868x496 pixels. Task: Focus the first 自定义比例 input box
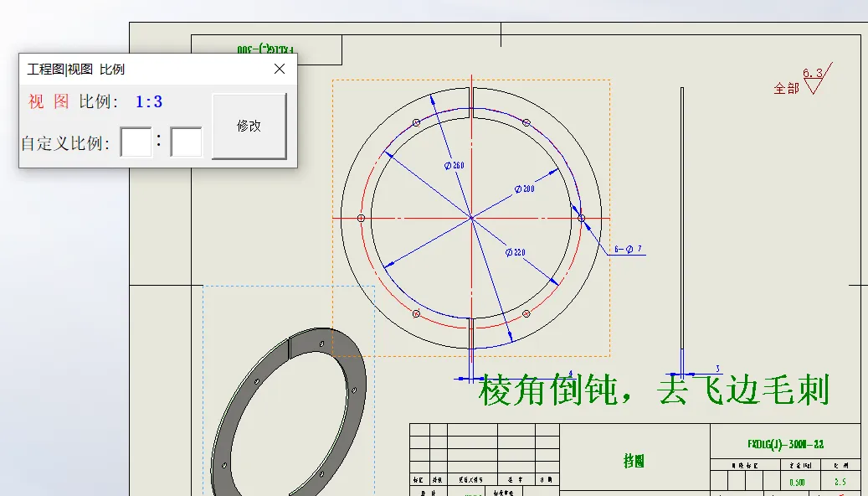click(136, 142)
